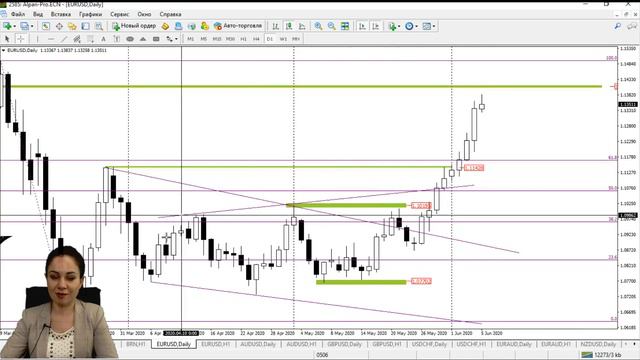This screenshot has height=360, width=640.
Task: Click the profiles icon
Action: coord(25,26)
